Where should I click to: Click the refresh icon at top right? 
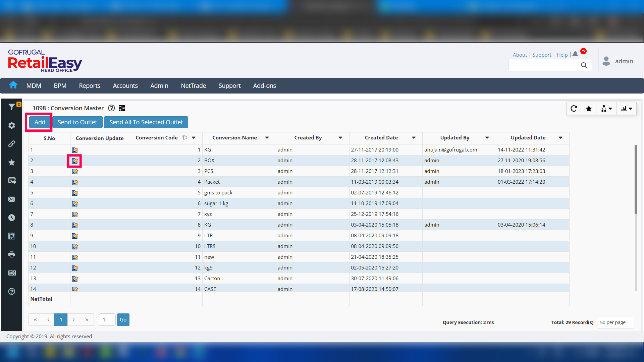574,109
